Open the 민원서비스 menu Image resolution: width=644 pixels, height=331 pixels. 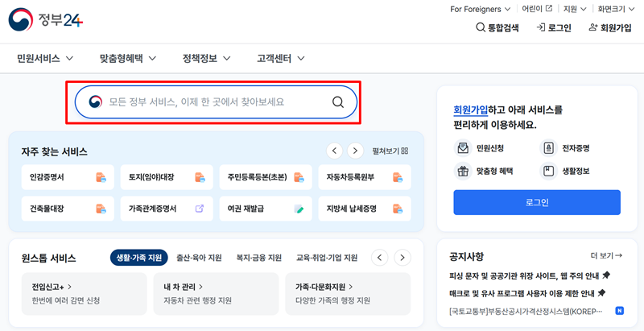[x=45, y=59]
